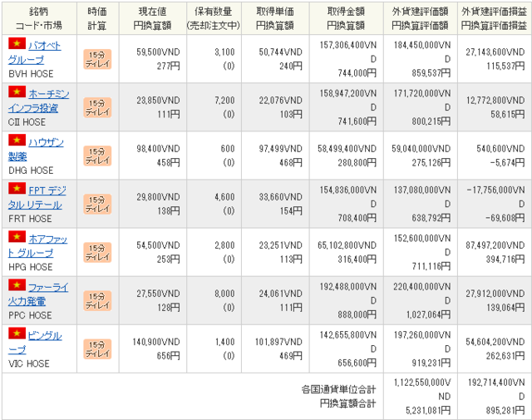Screen dimensions: 532x420
Task: Click the 394,716円 valuation gain
Action: [505, 259]
